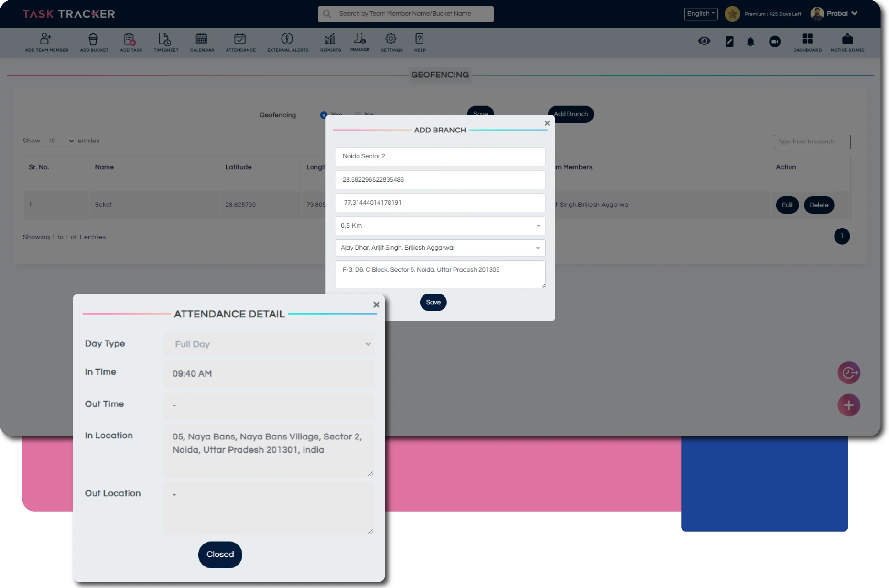Open the External Alerts section

pos(288,42)
